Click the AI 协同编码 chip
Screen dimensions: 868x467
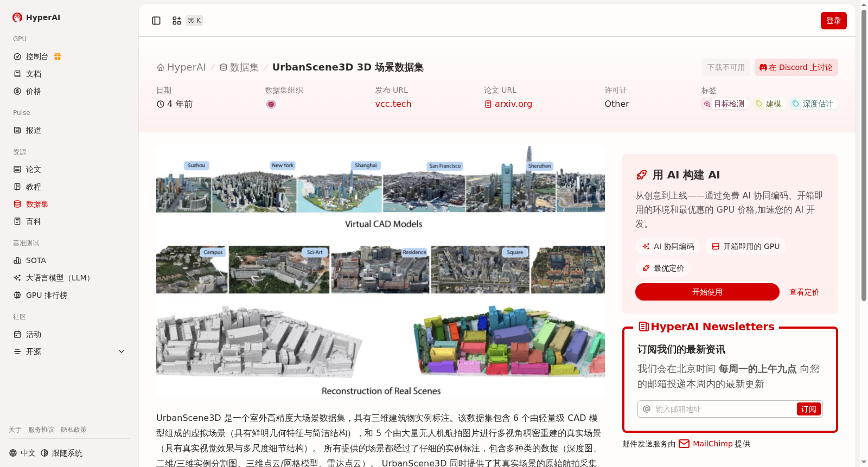[668, 246]
